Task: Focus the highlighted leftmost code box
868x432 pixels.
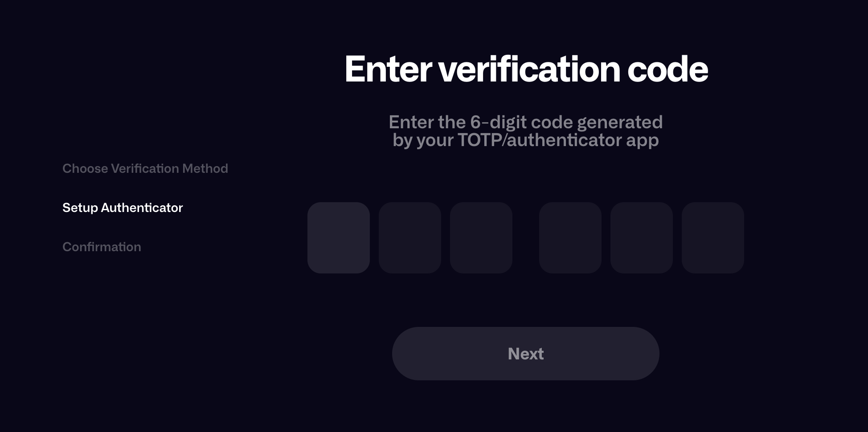Action: click(339, 238)
